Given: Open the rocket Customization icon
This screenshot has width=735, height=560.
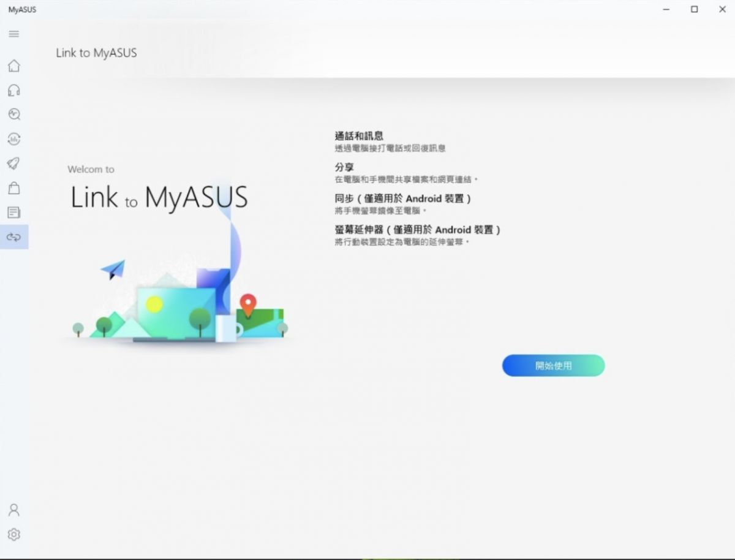Looking at the screenshot, I should pyautogui.click(x=14, y=164).
